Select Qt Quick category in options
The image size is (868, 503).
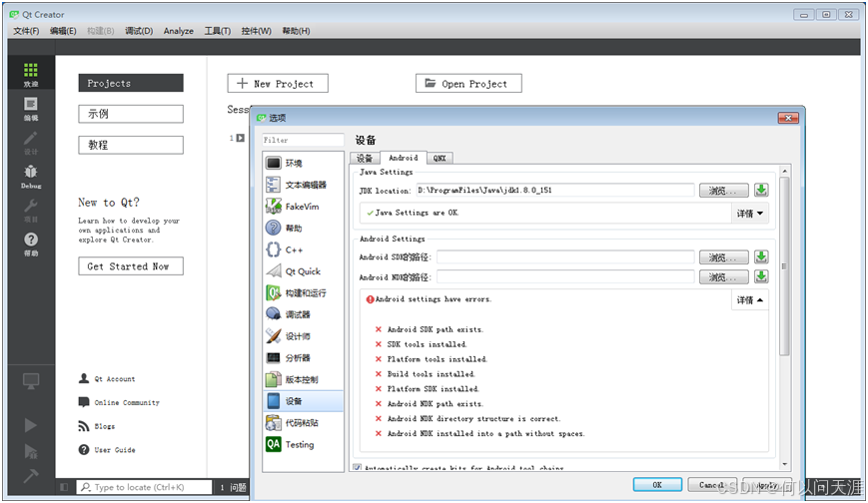pyautogui.click(x=303, y=271)
